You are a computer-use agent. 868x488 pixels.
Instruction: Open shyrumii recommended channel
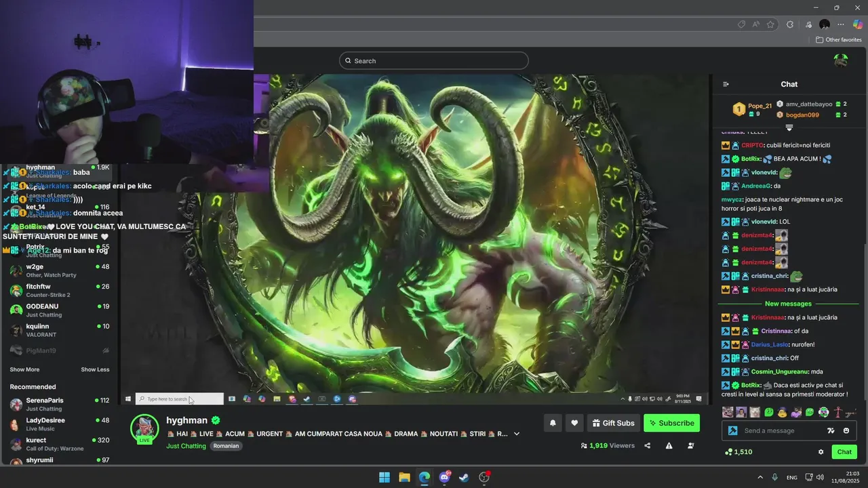60,461
